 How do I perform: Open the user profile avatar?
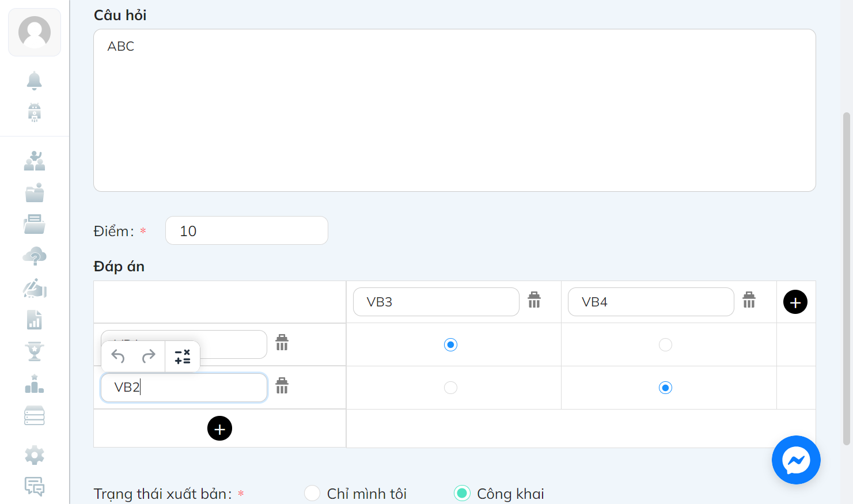[x=35, y=32]
